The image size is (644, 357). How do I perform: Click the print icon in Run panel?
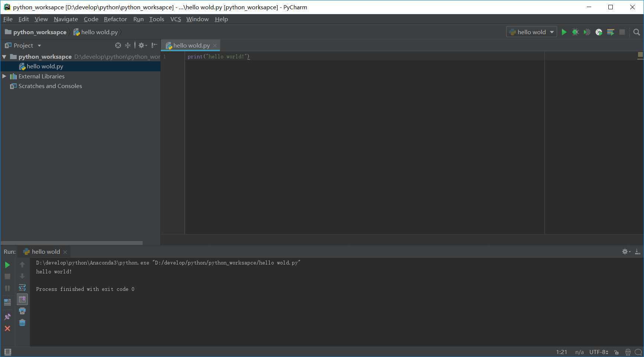[x=22, y=311]
